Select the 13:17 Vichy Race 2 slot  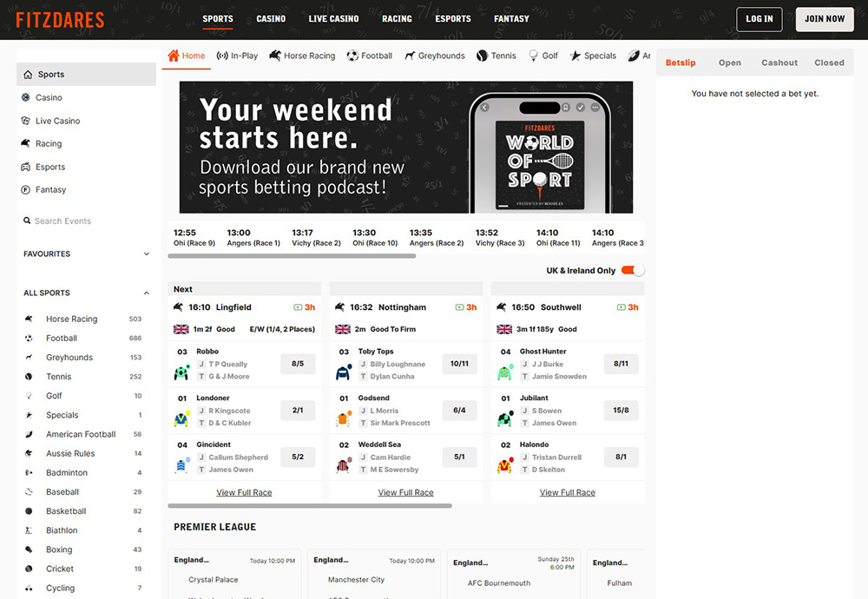tap(316, 238)
